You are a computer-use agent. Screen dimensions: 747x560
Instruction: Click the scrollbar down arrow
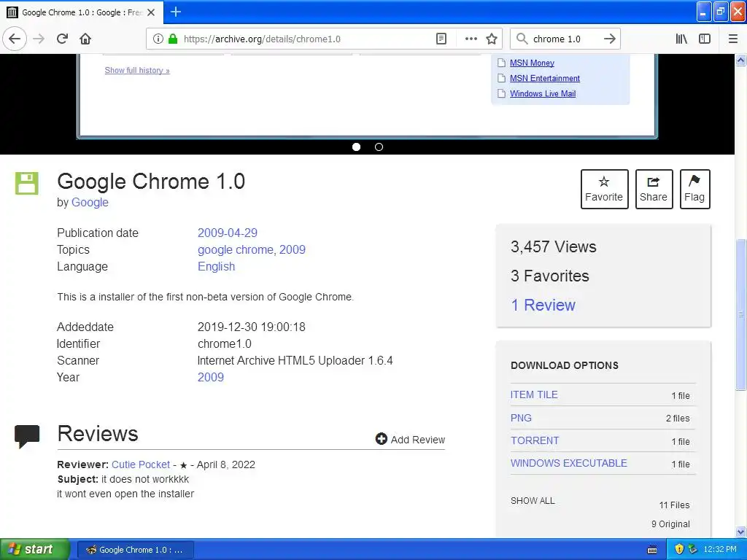coord(740,532)
